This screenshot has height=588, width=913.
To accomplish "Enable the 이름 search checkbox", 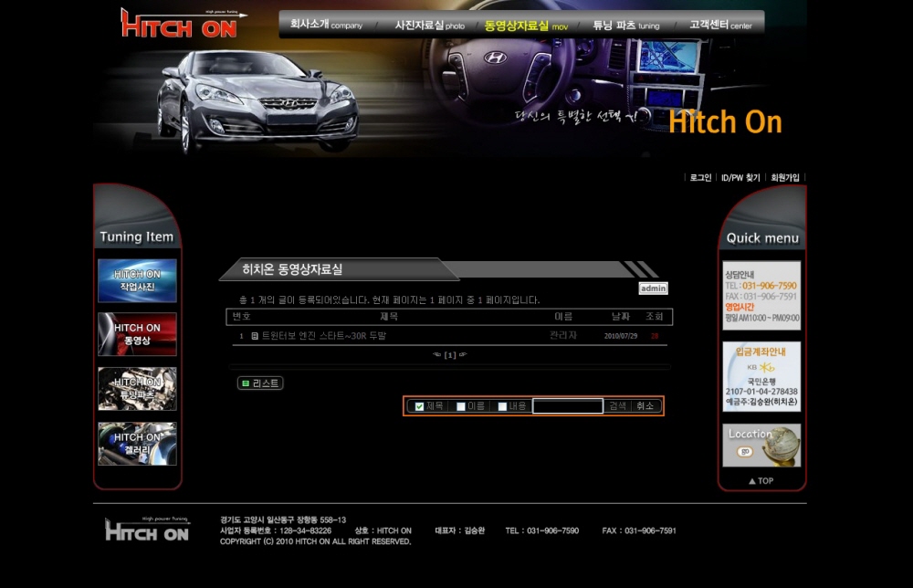I will 461,406.
